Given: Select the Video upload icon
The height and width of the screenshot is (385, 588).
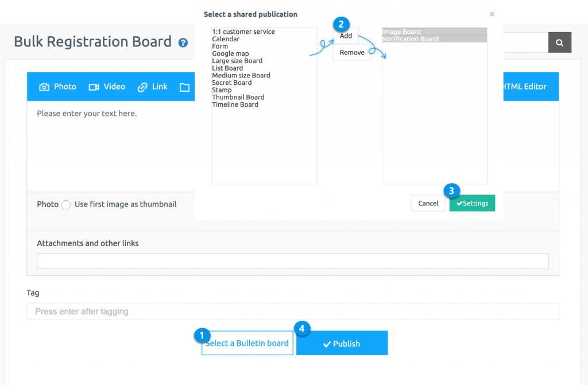Looking at the screenshot, I should coord(94,87).
